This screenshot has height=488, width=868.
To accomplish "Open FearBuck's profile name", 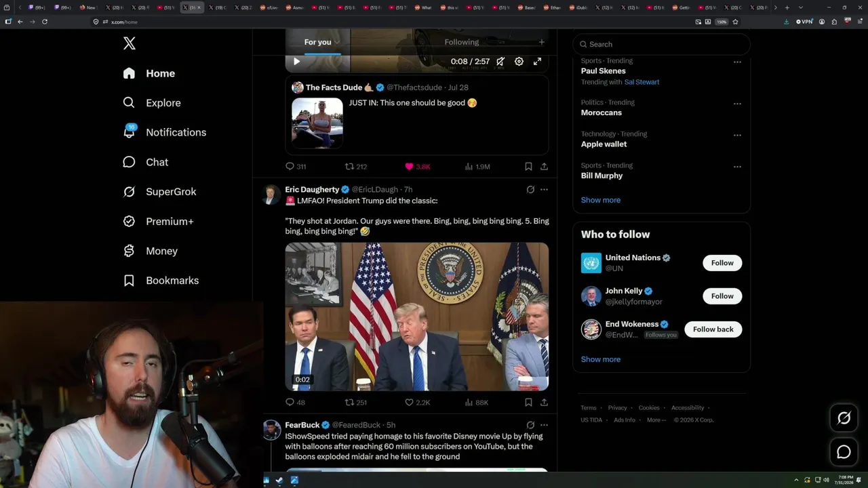I will click(302, 425).
